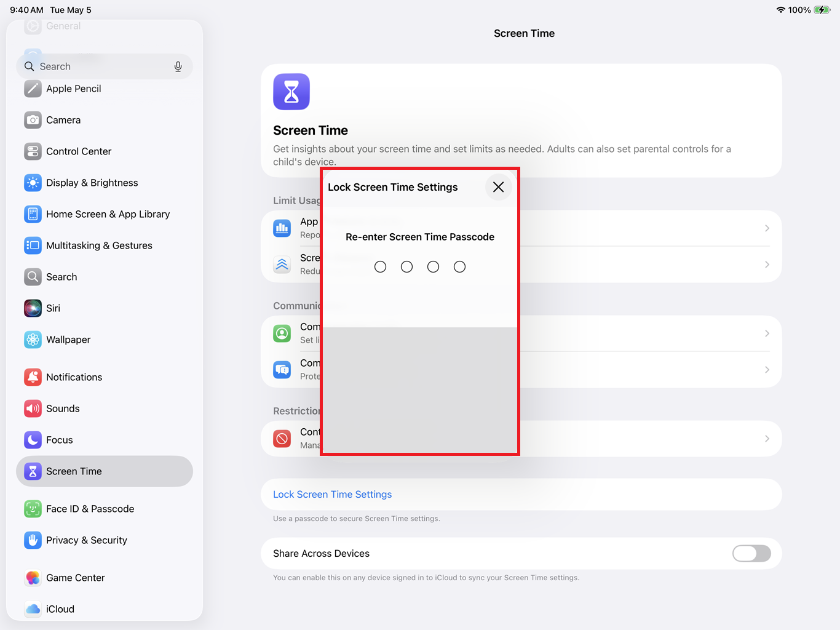Tap the red Content restrictions icon
Image resolution: width=840 pixels, height=630 pixels.
[x=282, y=439]
